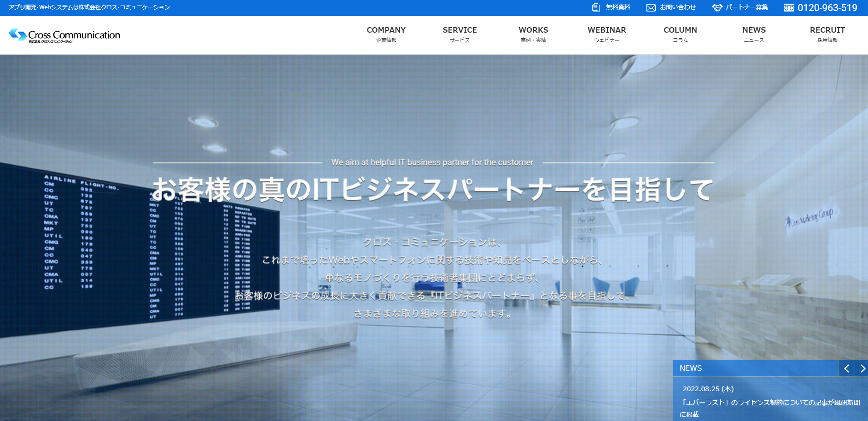Navigate to NEWS in the main menu
868x421 pixels.
point(754,35)
